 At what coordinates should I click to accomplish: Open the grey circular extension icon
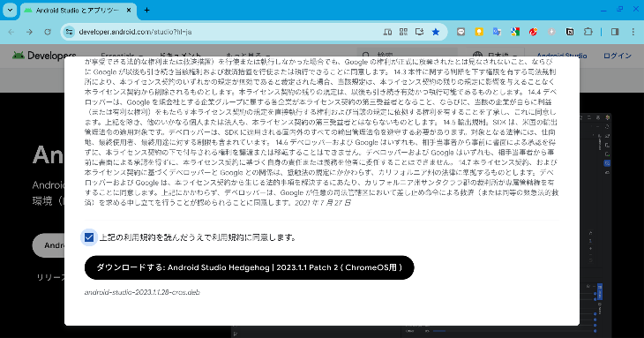point(551,32)
